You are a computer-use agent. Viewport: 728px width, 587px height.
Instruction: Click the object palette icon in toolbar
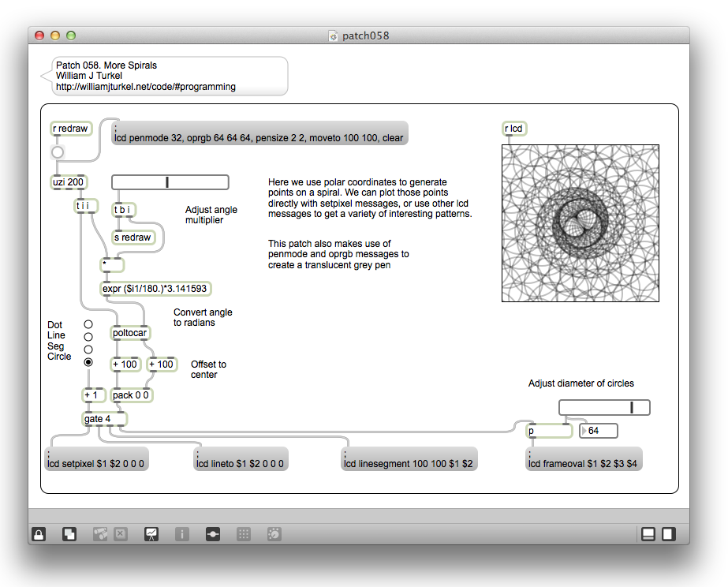click(x=100, y=534)
